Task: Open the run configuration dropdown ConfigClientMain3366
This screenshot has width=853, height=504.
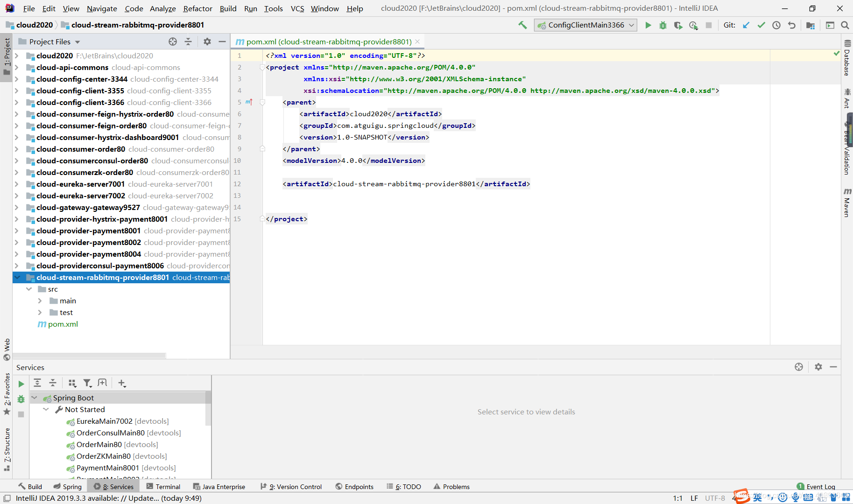Action: click(585, 25)
